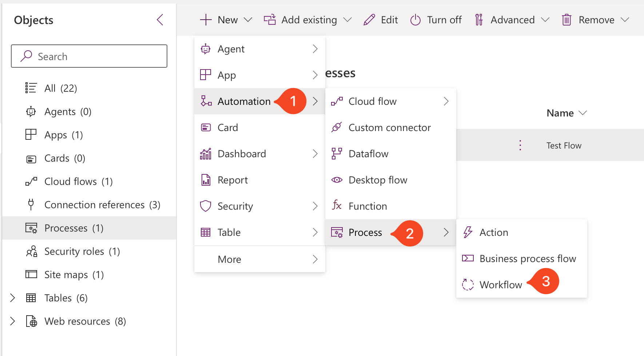Choose Report in the New menu

point(260,180)
